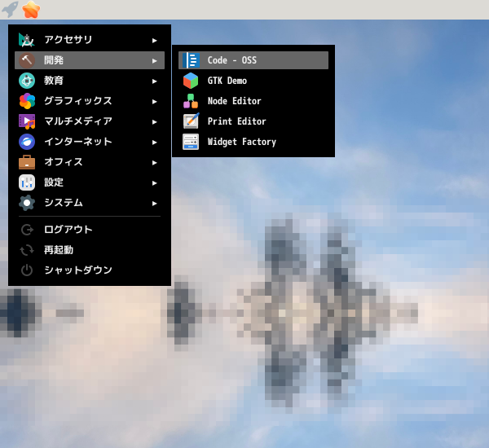This screenshot has height=448, width=489.
Task: Expand the アクセサリ submenu arrow
Action: click(154, 41)
